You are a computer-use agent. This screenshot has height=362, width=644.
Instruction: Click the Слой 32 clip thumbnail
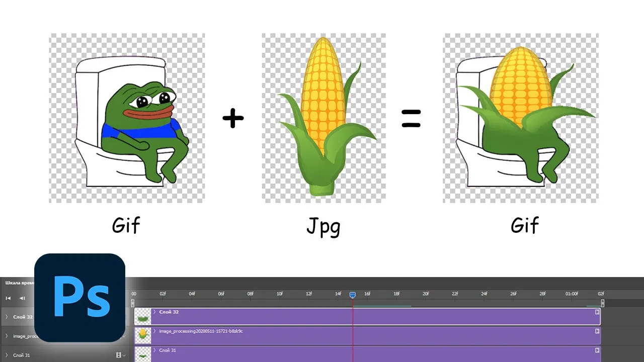point(143,317)
